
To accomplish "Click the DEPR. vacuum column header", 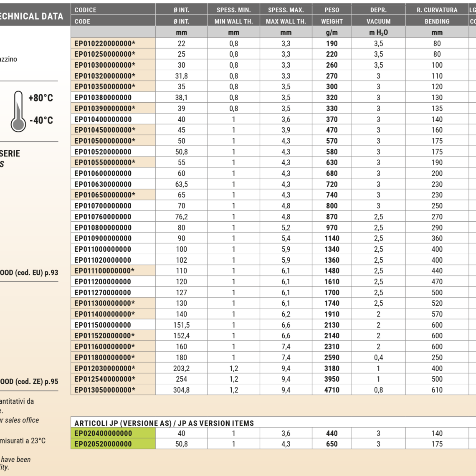I will [x=378, y=10].
